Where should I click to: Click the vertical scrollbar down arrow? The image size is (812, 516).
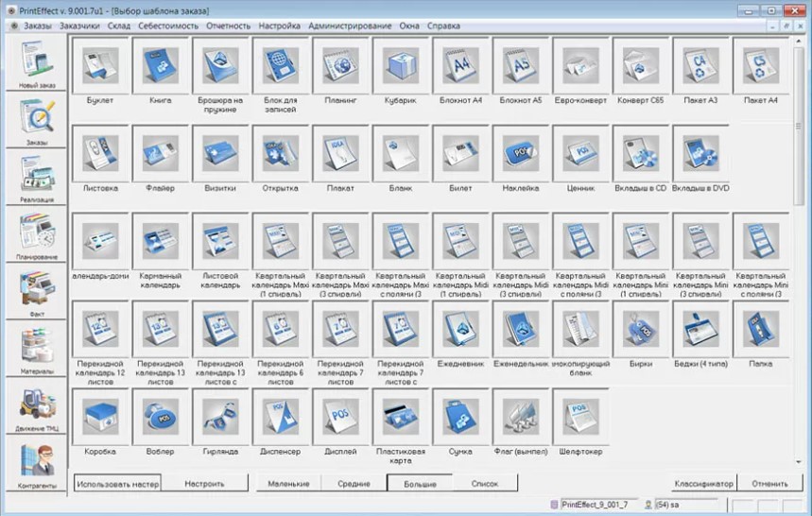(x=798, y=461)
